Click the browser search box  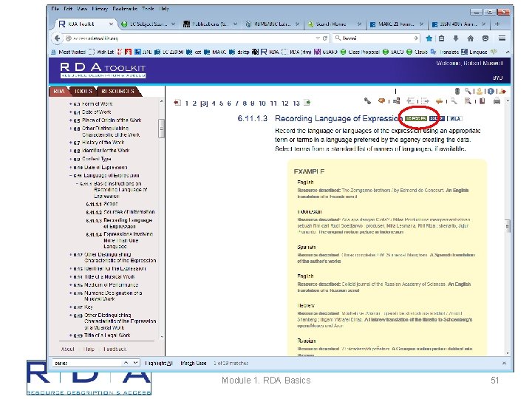coord(376,38)
